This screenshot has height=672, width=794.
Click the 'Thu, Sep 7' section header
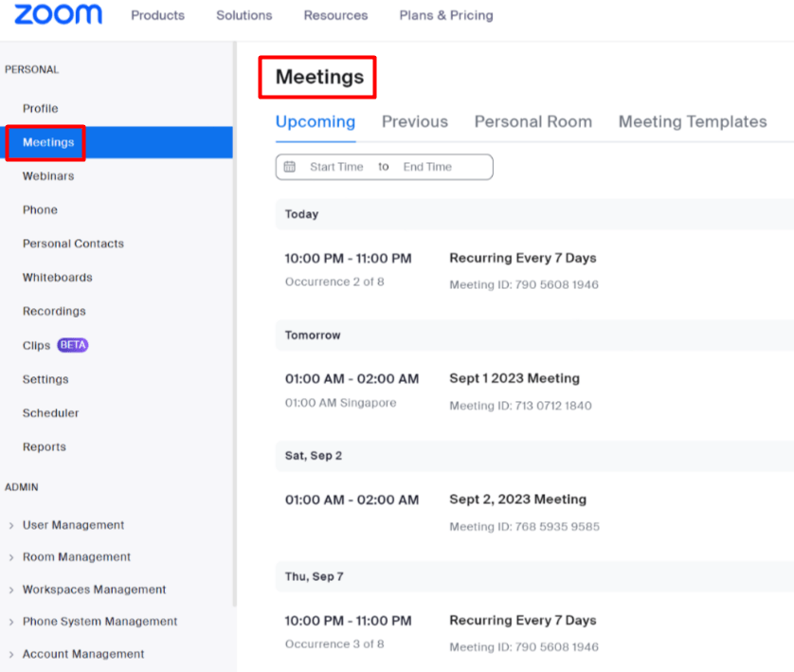tap(534, 577)
